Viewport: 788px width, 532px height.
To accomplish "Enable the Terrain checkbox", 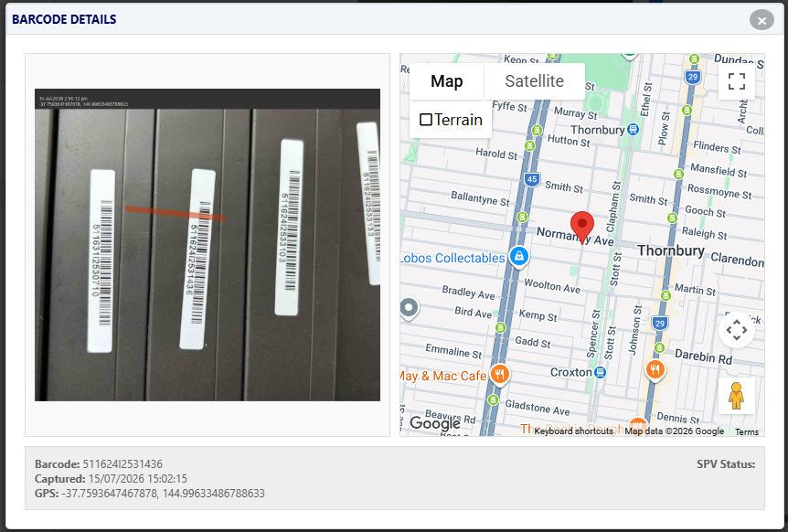I will pyautogui.click(x=426, y=120).
